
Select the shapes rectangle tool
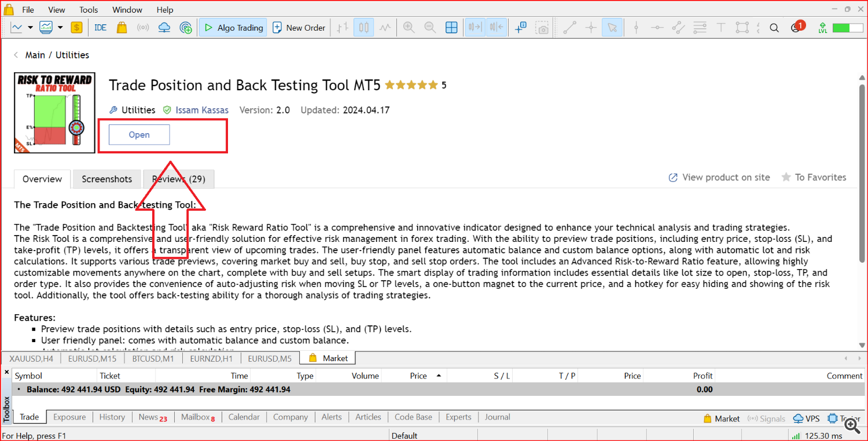[742, 27]
